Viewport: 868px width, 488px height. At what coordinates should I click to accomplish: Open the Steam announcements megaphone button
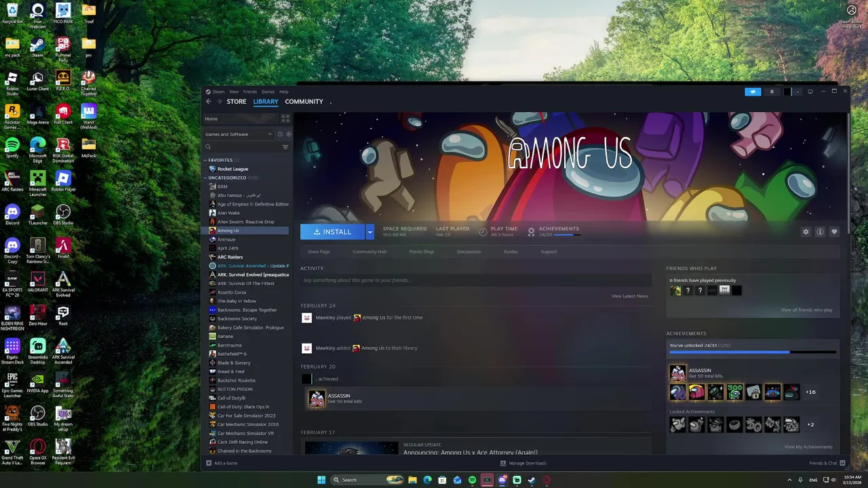pos(753,91)
